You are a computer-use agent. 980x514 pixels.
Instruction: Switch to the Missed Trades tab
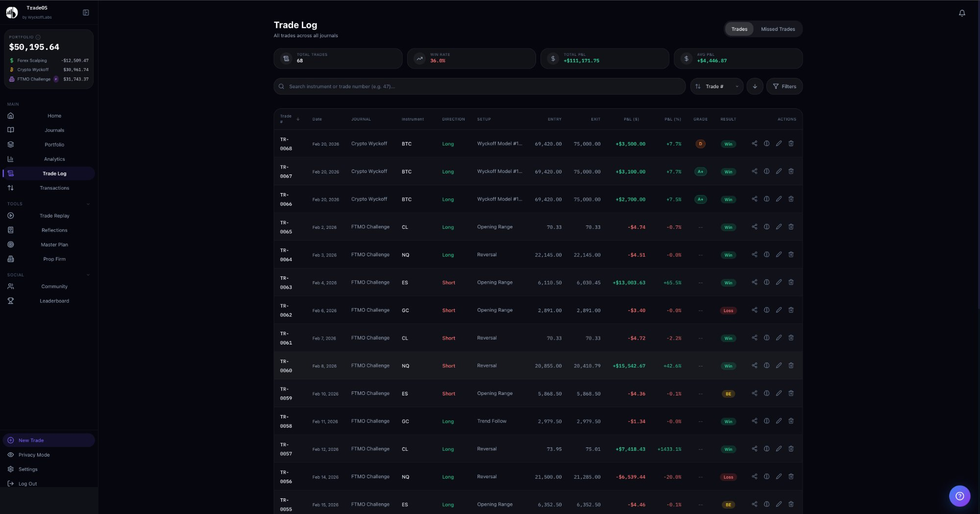point(778,29)
